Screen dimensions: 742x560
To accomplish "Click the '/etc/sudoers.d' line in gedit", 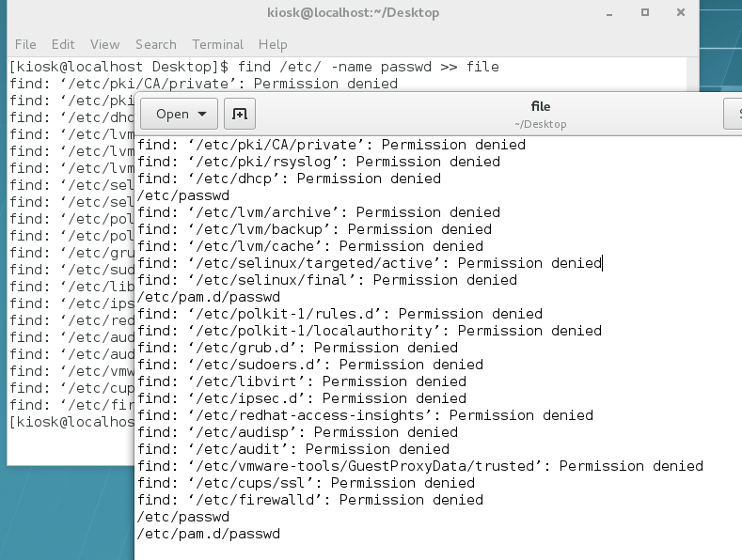I will pos(310,365).
